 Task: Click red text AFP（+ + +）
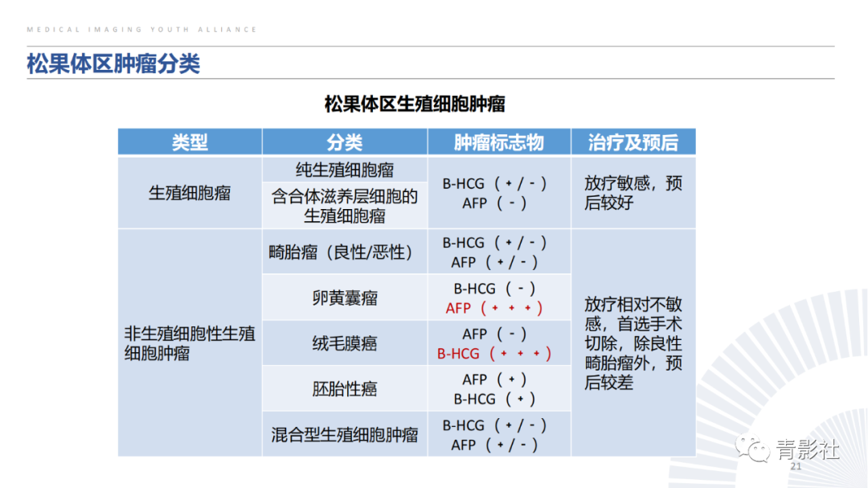click(493, 308)
